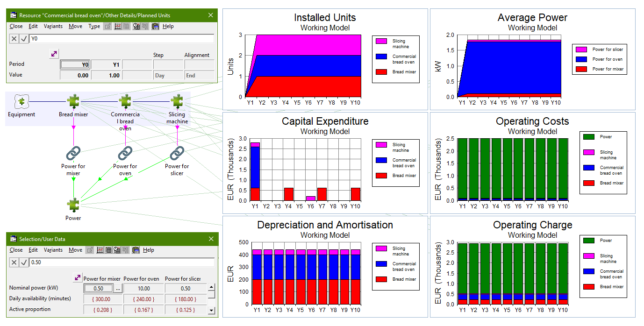
Task: Select the Slicing machine puzzle icon
Action: click(x=177, y=101)
